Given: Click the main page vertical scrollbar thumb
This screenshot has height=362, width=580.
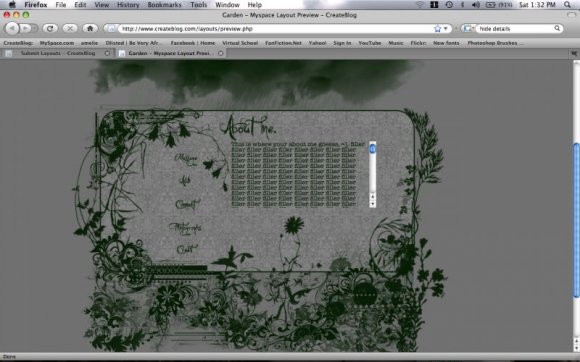Looking at the screenshot, I should coord(576,220).
